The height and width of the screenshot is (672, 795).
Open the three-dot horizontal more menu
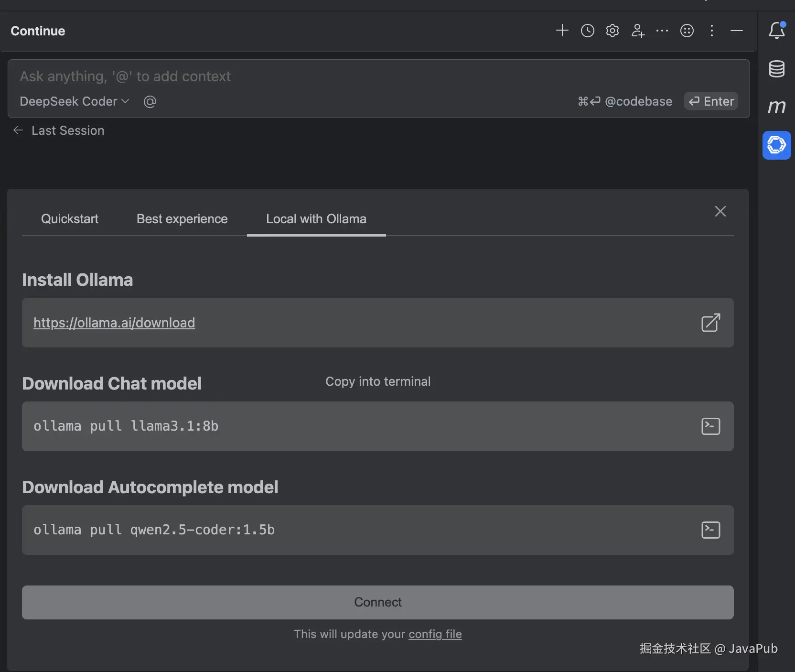pos(662,31)
